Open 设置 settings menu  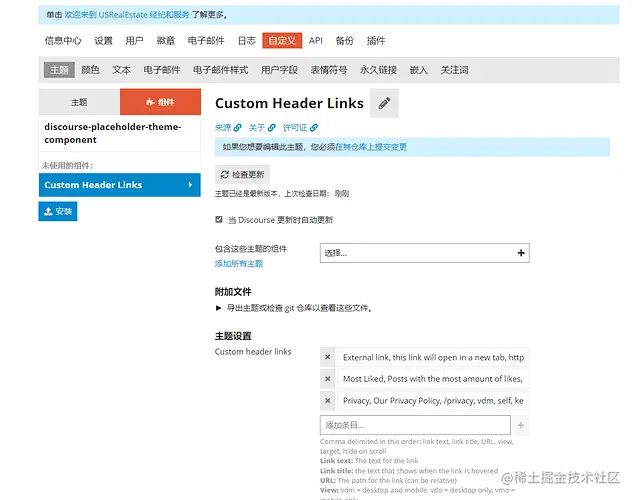click(x=103, y=40)
